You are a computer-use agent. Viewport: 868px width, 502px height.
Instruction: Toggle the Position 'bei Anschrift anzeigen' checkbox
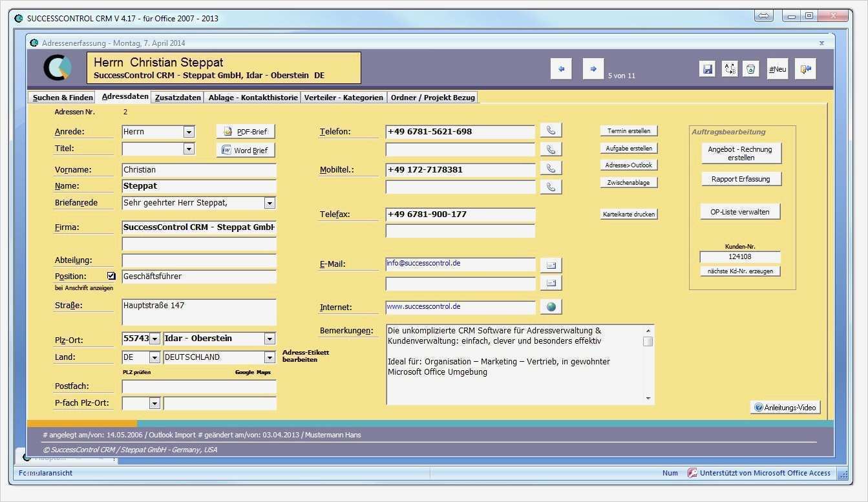111,275
